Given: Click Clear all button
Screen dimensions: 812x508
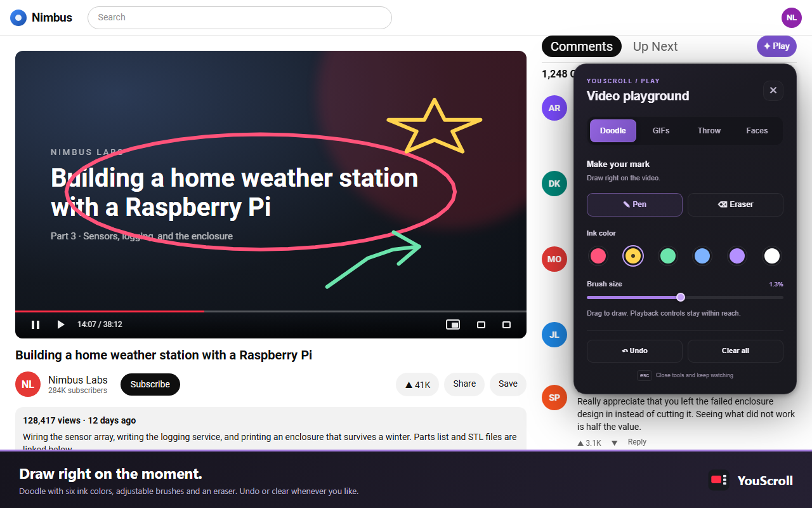Looking at the screenshot, I should [735, 351].
